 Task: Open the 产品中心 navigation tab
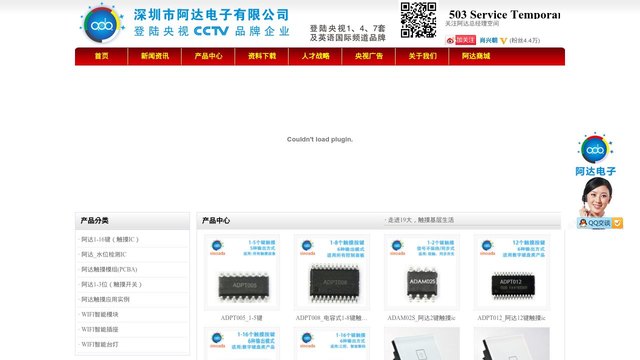(208, 56)
